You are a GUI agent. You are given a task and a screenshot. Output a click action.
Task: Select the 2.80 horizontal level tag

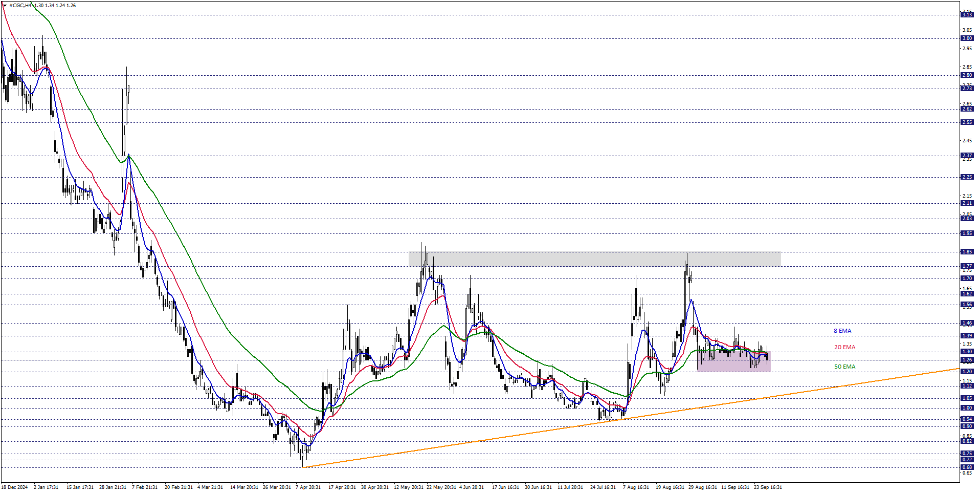pyautogui.click(x=967, y=75)
